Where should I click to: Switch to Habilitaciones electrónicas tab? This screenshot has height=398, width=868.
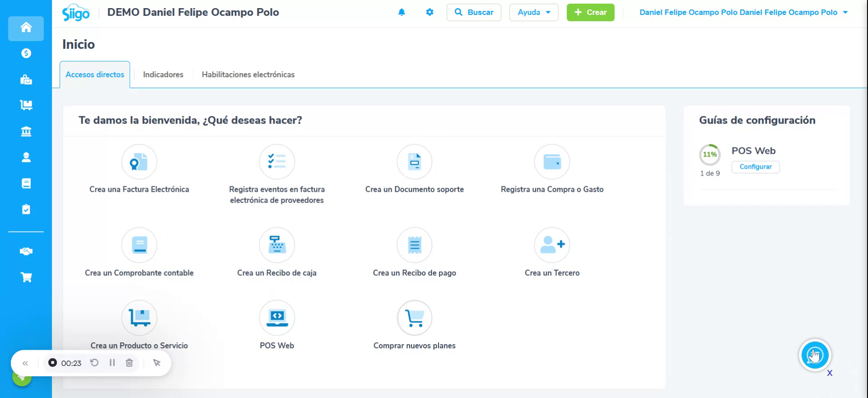[x=248, y=75]
